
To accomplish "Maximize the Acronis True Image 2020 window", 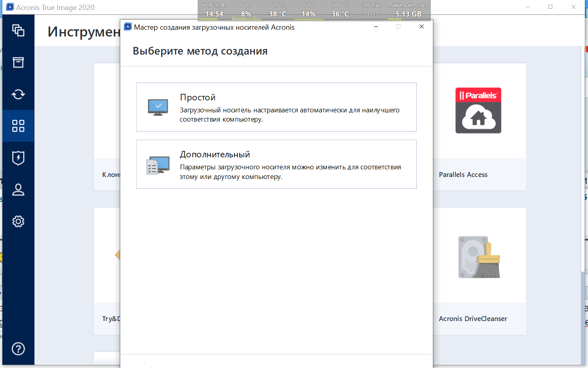I will point(550,7).
